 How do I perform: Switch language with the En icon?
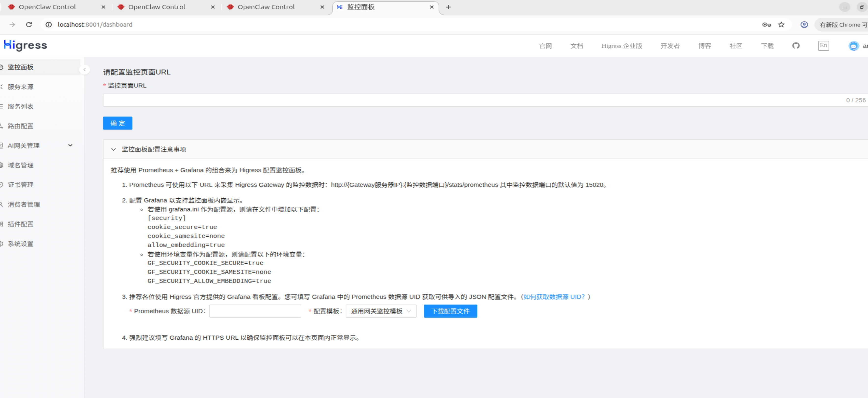coord(823,45)
